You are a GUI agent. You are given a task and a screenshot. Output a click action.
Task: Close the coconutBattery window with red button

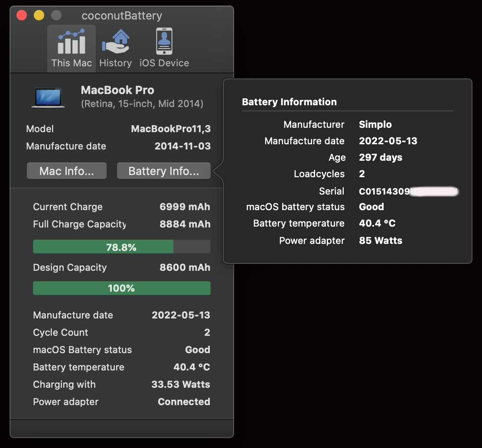tap(22, 15)
